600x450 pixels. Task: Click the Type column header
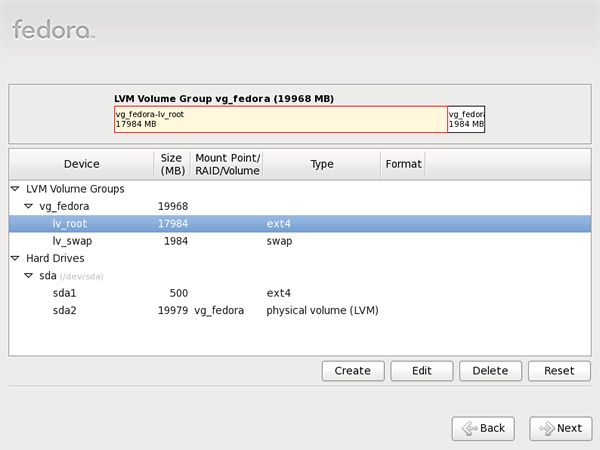[322, 164]
